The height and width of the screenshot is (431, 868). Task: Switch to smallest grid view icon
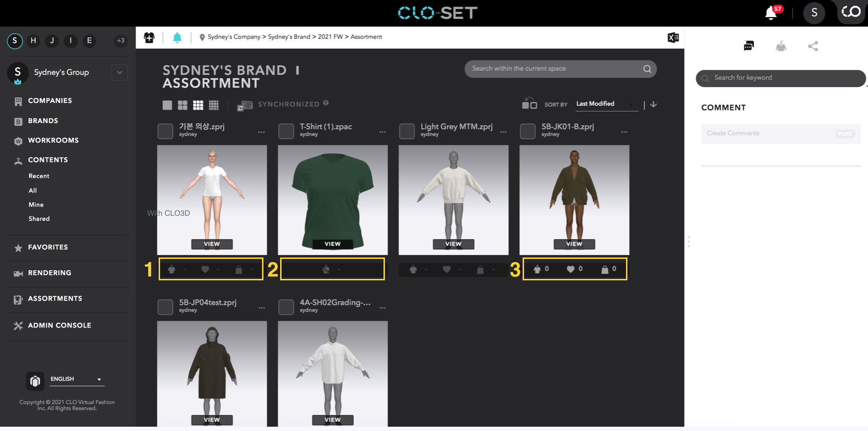pos(213,105)
